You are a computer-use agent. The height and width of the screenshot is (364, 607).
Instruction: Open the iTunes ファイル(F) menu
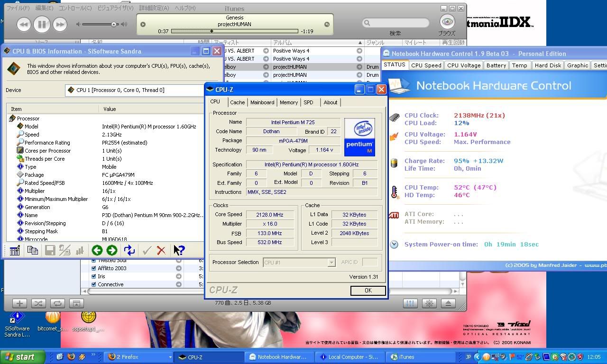18,8
